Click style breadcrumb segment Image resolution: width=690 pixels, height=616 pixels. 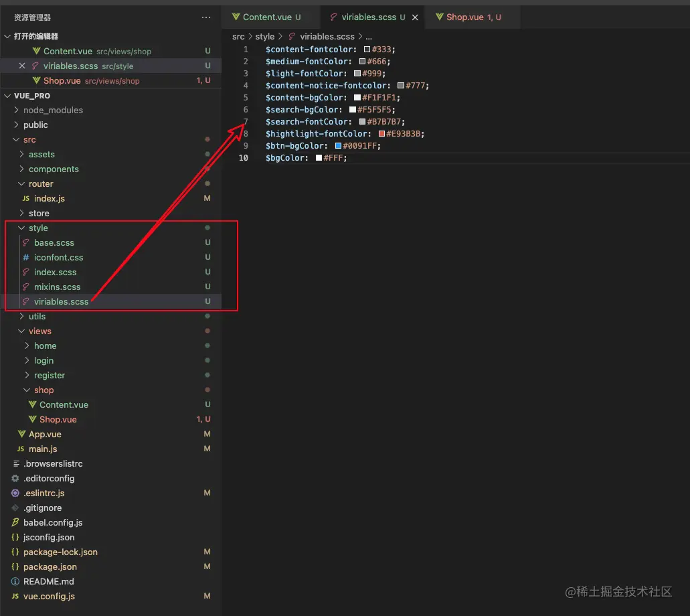point(264,37)
